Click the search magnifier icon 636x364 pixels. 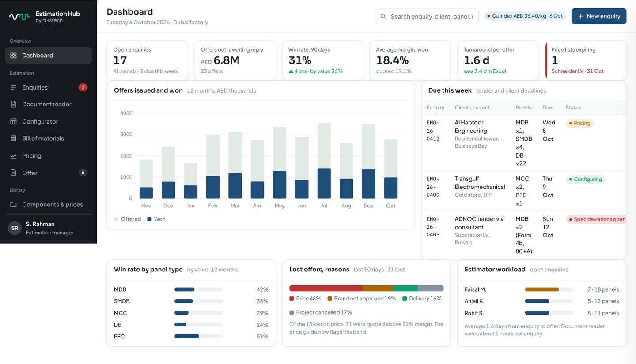click(x=383, y=16)
